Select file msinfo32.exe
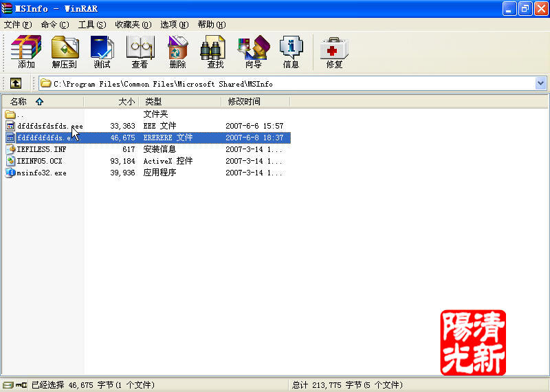550x392 pixels. click(41, 173)
